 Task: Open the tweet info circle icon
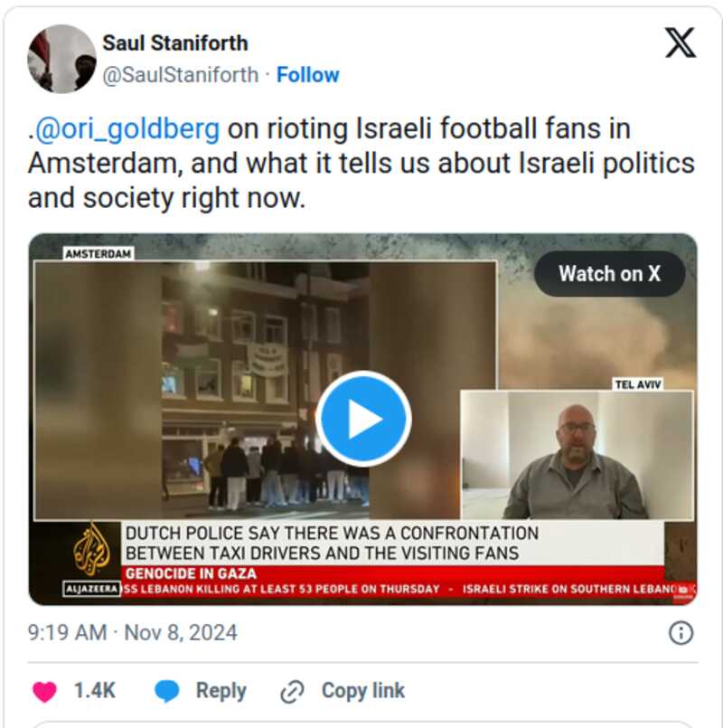[x=681, y=633]
